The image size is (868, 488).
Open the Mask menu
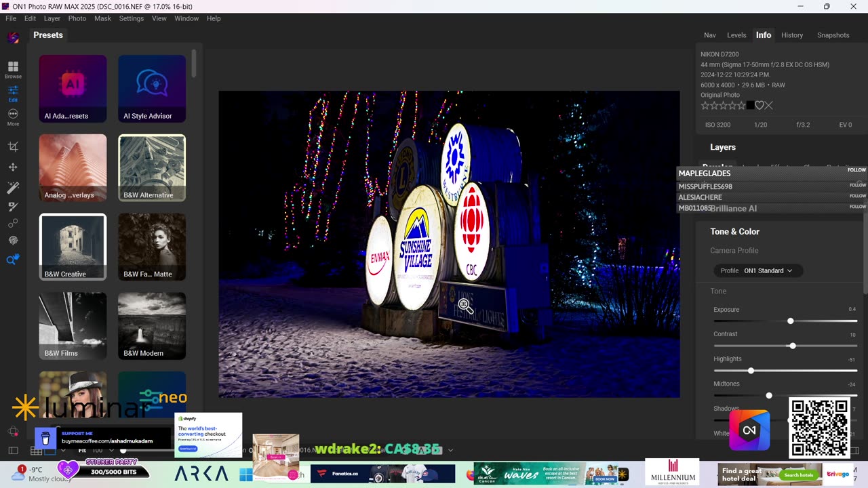click(102, 18)
